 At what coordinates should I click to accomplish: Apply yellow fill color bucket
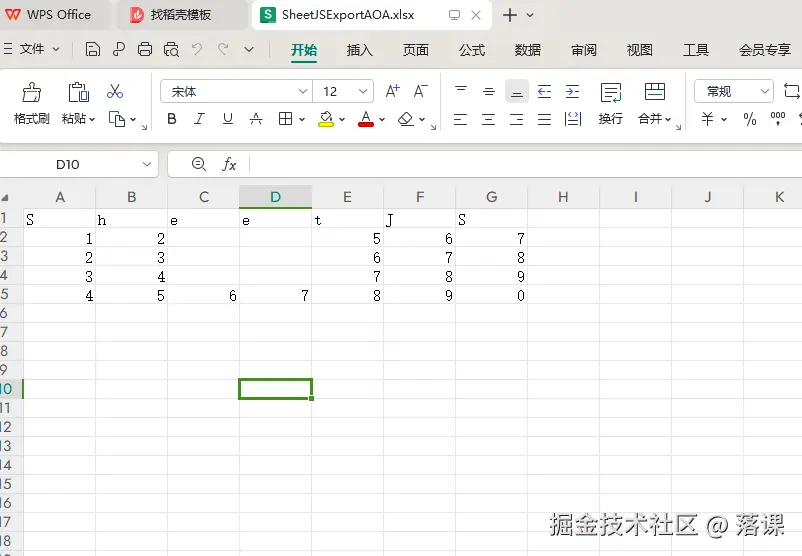tap(326, 119)
